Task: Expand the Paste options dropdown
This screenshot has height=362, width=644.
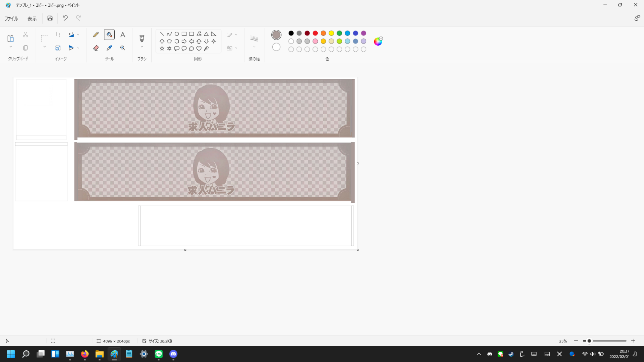Action: point(11,47)
